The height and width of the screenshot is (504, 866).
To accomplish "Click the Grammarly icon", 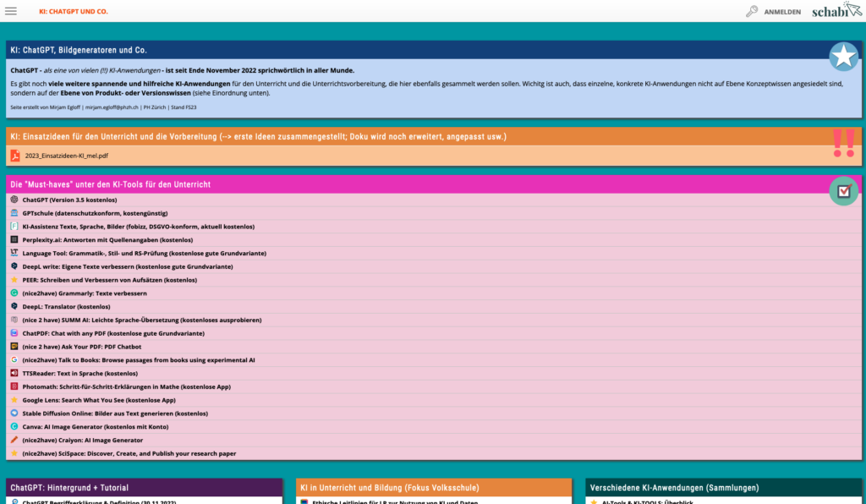I will click(14, 293).
